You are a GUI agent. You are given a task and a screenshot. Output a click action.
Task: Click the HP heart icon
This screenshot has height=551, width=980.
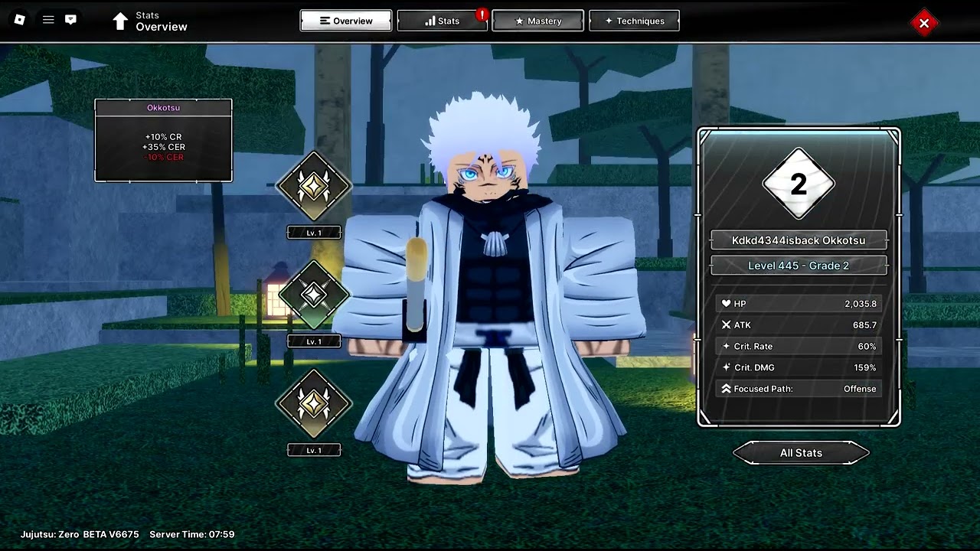pyautogui.click(x=726, y=304)
